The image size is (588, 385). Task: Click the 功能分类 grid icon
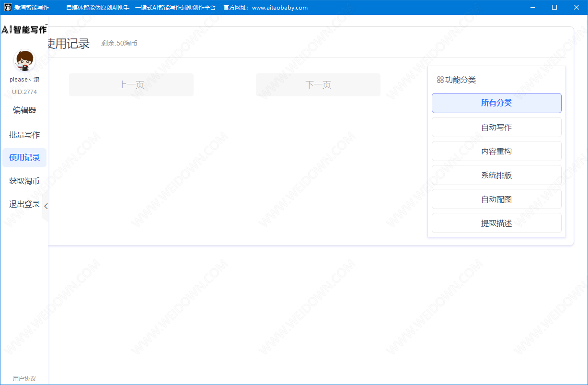[440, 80]
